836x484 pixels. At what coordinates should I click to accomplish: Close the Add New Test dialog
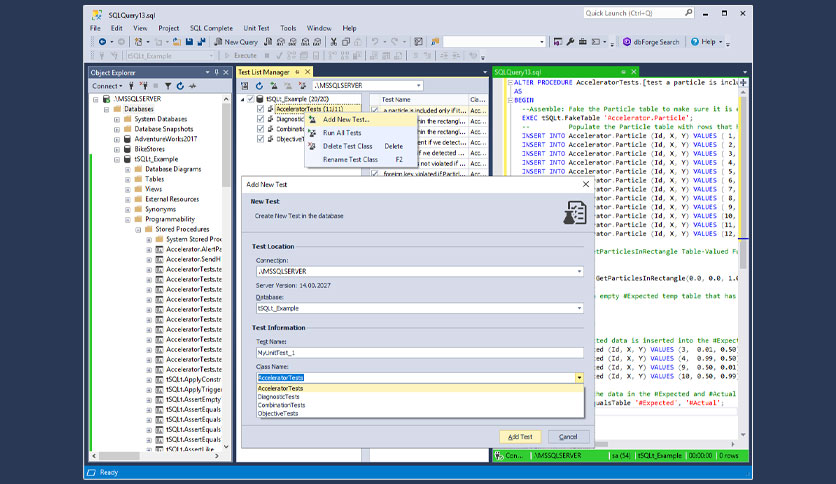point(585,184)
